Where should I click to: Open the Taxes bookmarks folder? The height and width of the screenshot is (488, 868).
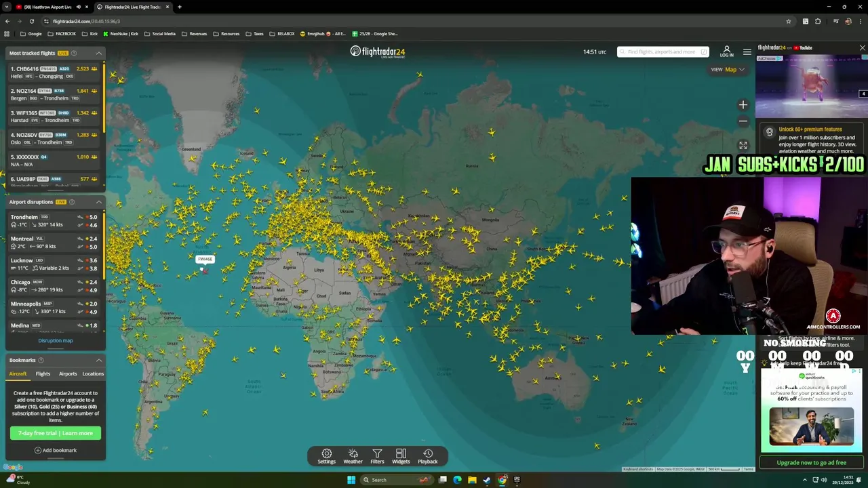click(x=254, y=34)
